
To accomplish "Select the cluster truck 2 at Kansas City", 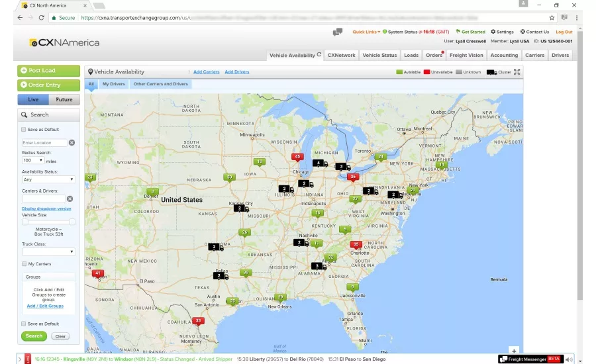I will point(241,208).
